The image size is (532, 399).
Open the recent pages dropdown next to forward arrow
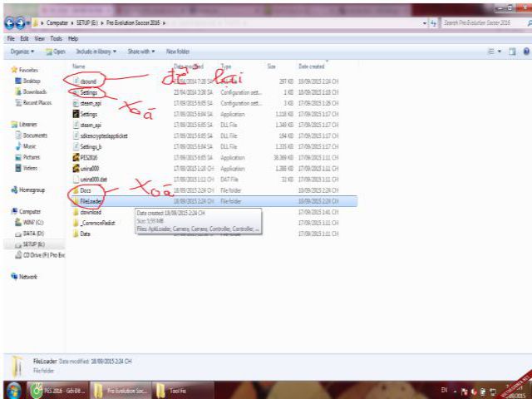[x=28, y=23]
